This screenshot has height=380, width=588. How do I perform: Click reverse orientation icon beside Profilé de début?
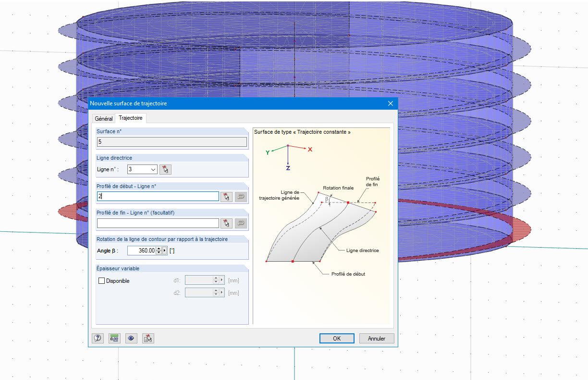click(240, 196)
